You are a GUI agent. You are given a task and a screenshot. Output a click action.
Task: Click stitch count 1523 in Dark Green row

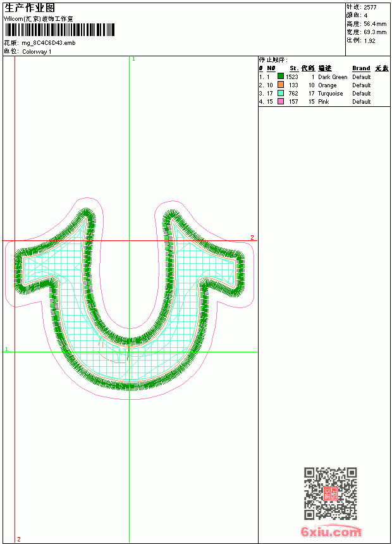[x=291, y=77]
